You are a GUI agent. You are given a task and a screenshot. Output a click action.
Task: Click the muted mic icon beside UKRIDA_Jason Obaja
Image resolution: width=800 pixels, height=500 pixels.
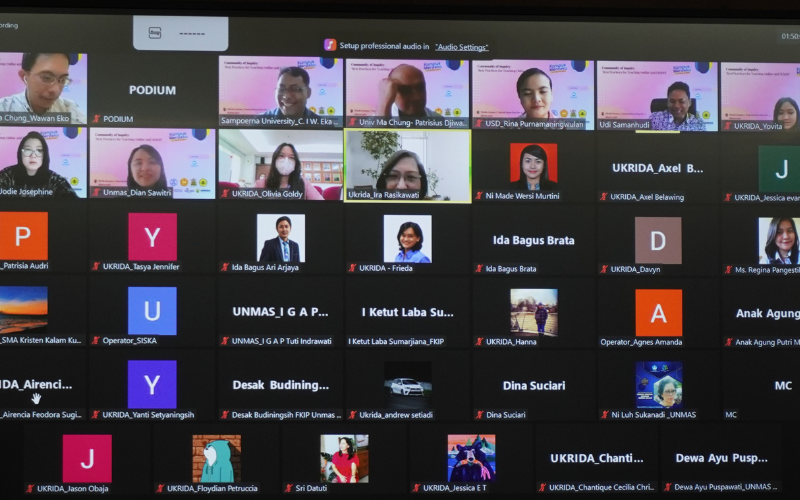(x=31, y=488)
